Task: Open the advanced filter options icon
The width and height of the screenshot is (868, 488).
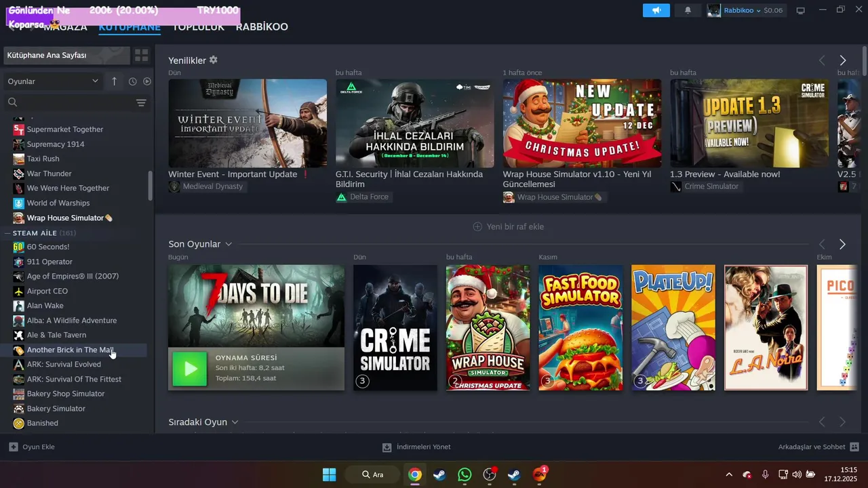Action: tap(141, 103)
